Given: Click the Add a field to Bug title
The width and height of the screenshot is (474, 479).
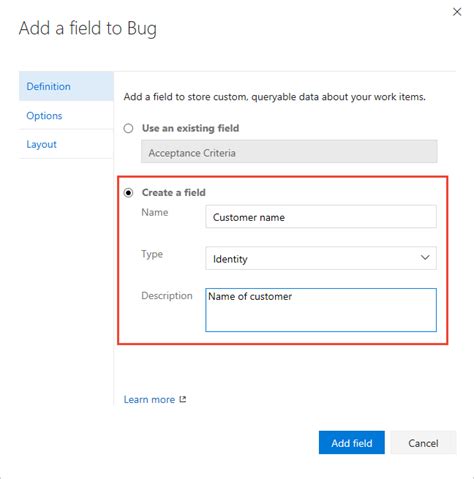Looking at the screenshot, I should pos(88,28).
